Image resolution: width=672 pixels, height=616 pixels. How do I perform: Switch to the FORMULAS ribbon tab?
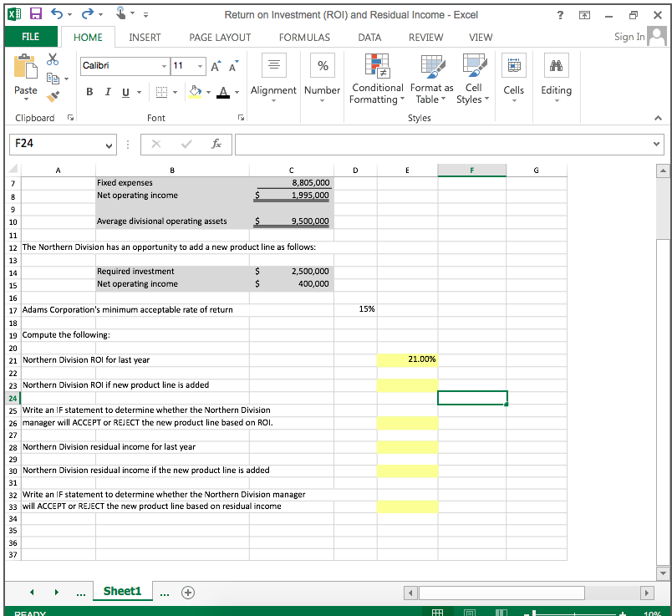click(304, 37)
